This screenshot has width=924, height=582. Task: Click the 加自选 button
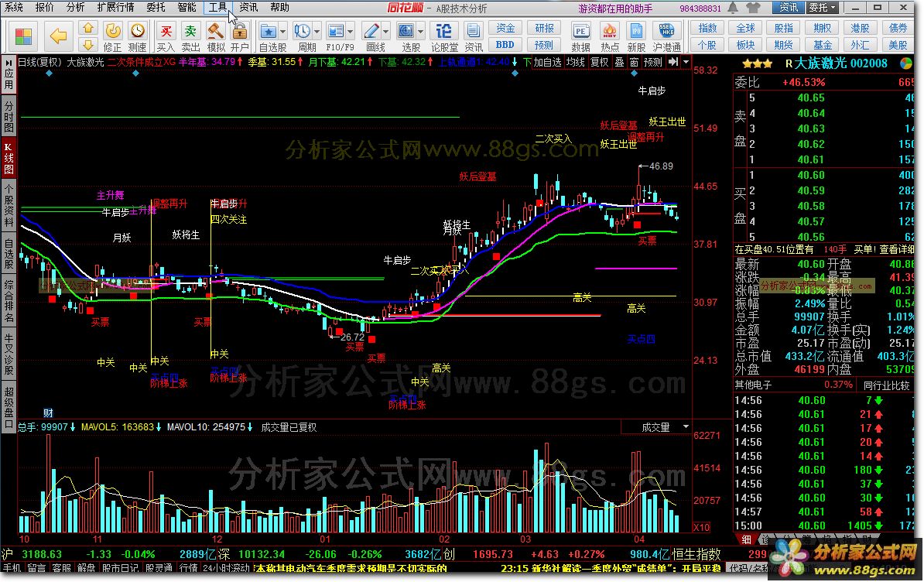[x=547, y=62]
